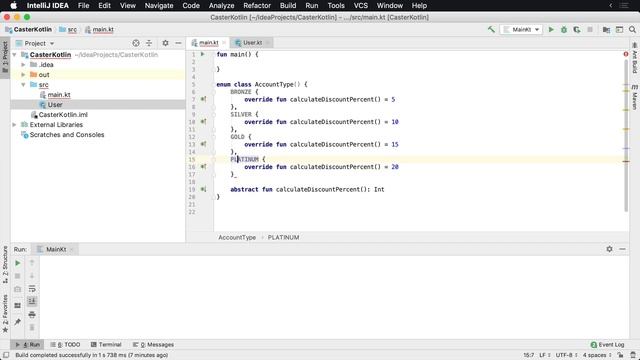Collapse the CasterKotlin root node
The width and height of the screenshot is (640, 360).
[15, 55]
